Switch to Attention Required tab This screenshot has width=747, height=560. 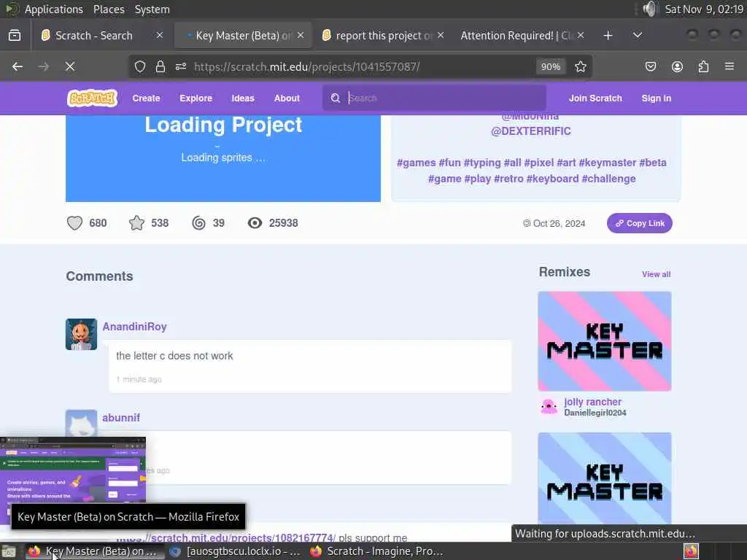point(516,36)
